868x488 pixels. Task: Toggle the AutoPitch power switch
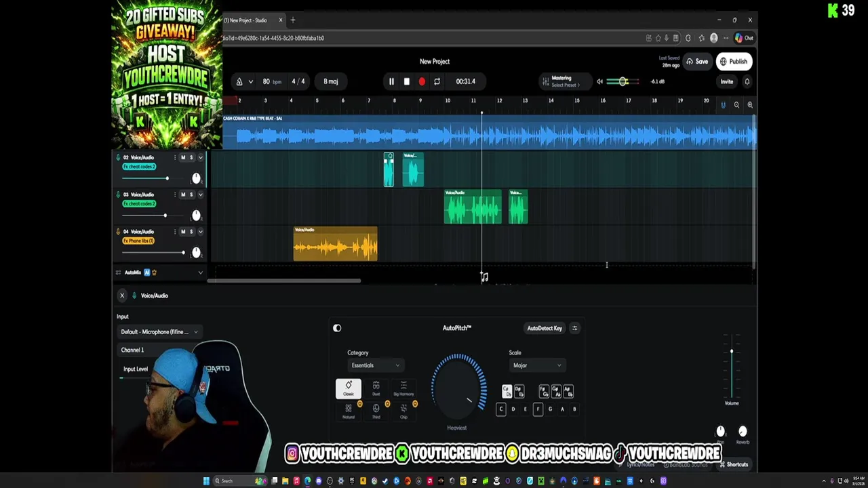(337, 328)
